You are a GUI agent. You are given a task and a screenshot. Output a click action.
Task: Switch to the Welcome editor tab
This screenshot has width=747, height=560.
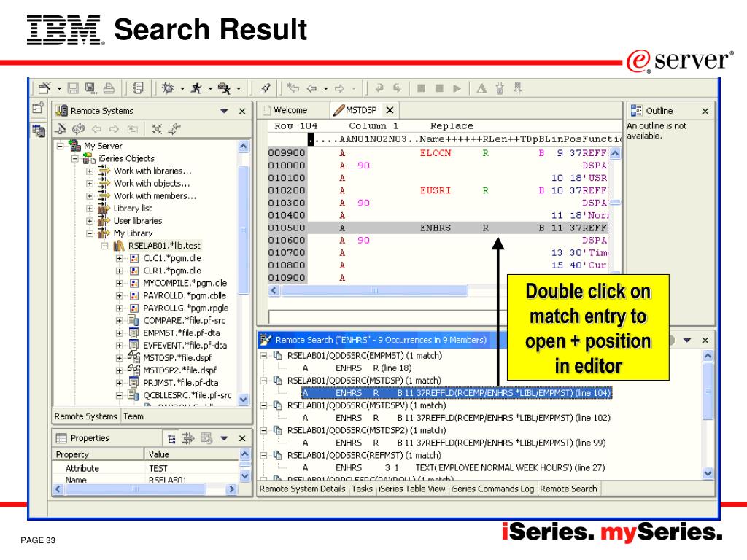(x=290, y=110)
